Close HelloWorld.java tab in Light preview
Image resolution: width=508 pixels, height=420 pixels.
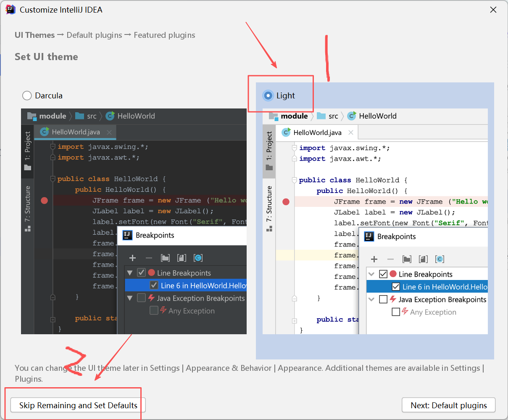[351, 132]
